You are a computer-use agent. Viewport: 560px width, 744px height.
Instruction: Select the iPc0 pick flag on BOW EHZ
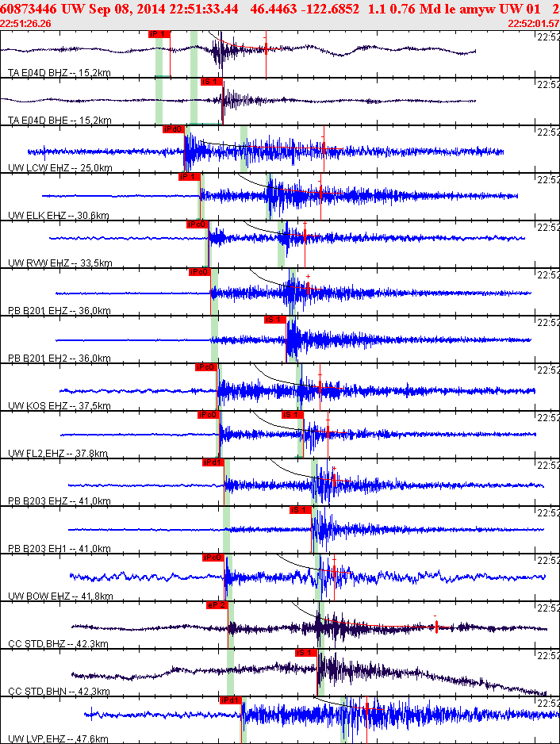pyautogui.click(x=213, y=557)
